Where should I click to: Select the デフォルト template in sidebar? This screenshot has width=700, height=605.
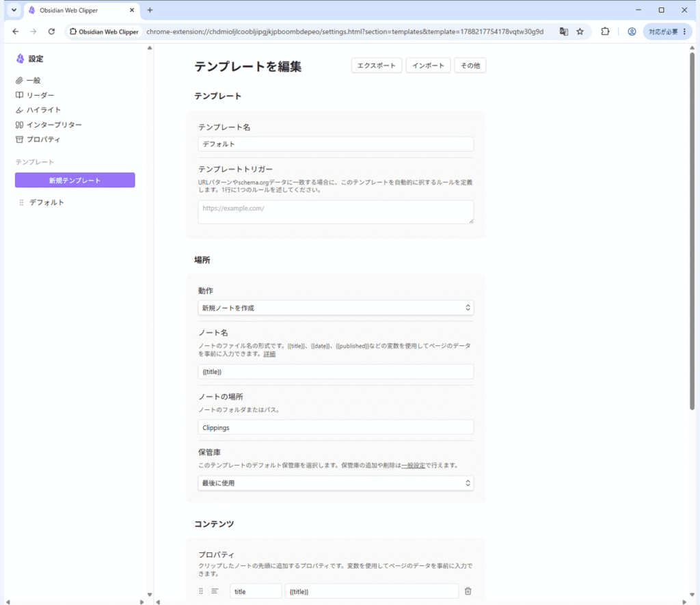click(x=47, y=202)
